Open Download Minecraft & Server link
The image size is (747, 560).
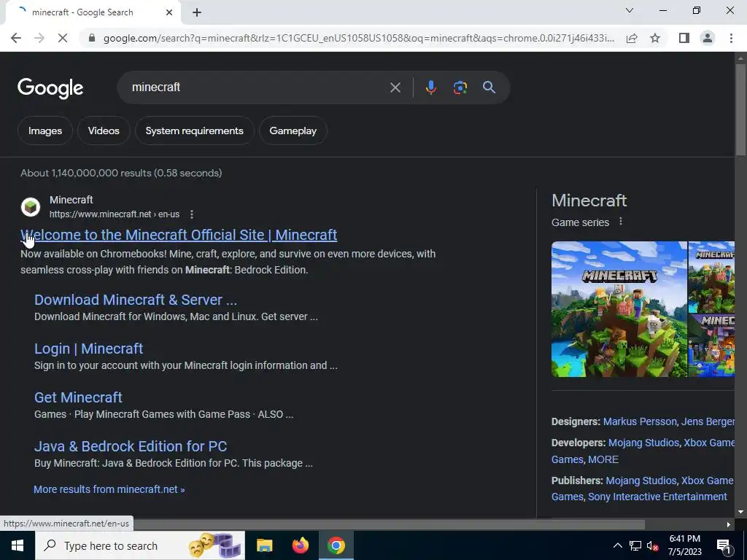(135, 300)
